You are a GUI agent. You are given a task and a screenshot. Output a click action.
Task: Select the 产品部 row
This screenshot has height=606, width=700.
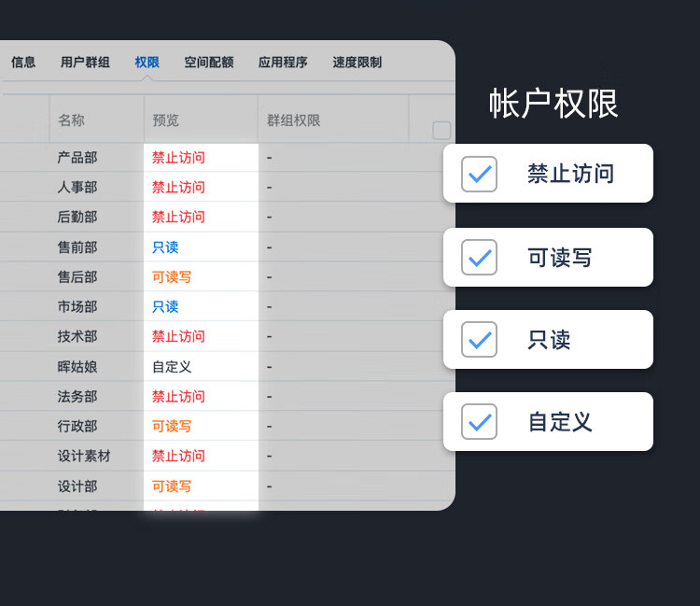77,158
